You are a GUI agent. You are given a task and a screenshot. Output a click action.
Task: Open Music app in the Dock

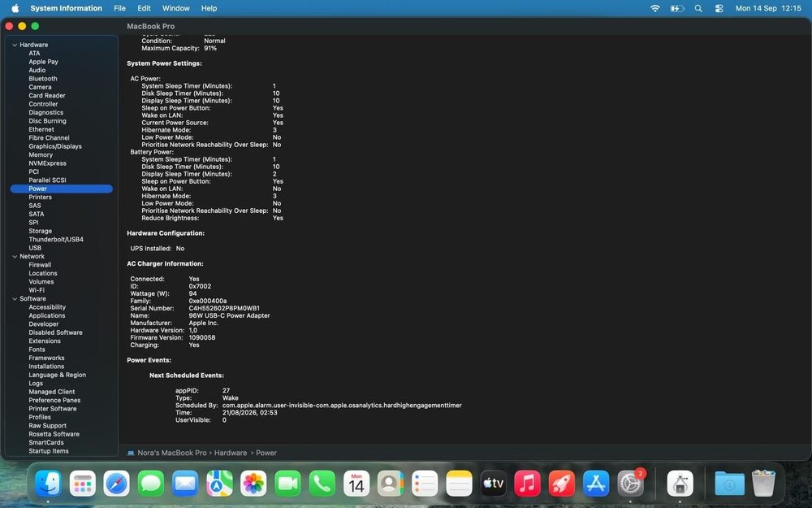point(527,484)
